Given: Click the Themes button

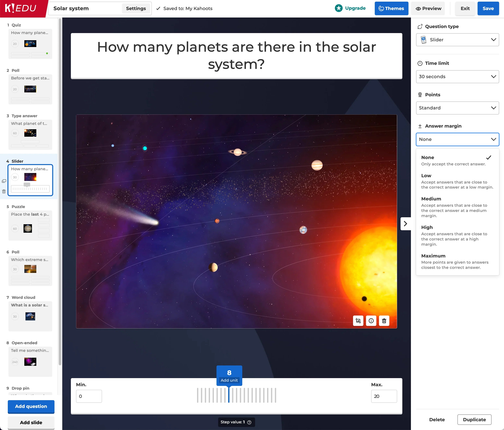Looking at the screenshot, I should click(391, 8).
